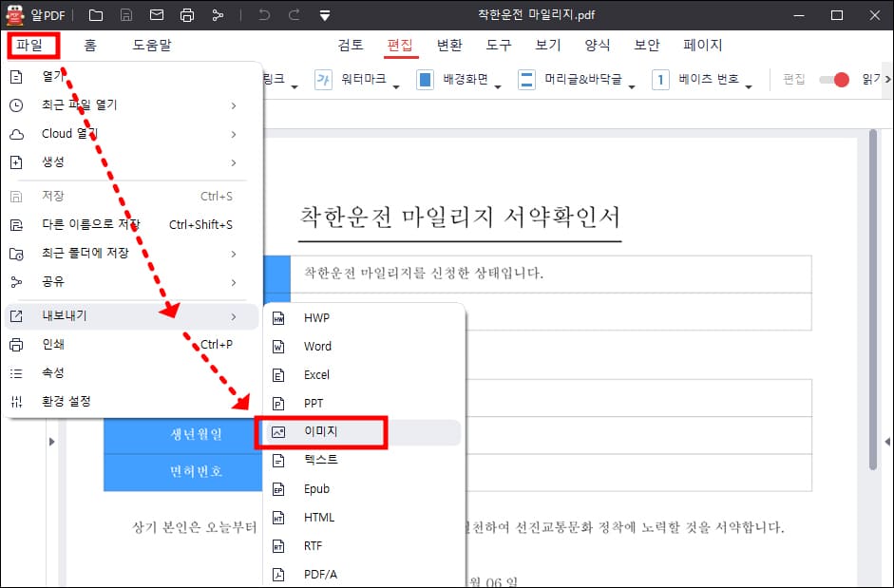The height and width of the screenshot is (588, 894).
Task: Share the document using the share icon
Action: [x=217, y=15]
